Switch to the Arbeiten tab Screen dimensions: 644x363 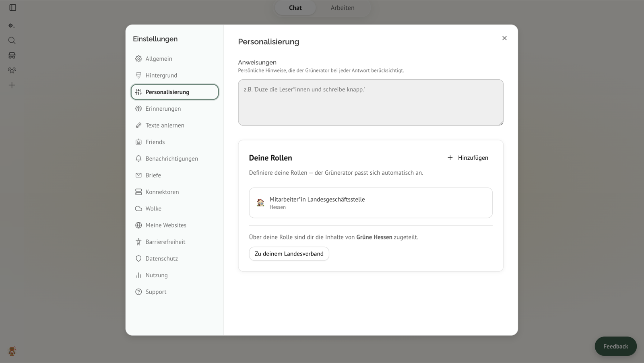click(343, 8)
